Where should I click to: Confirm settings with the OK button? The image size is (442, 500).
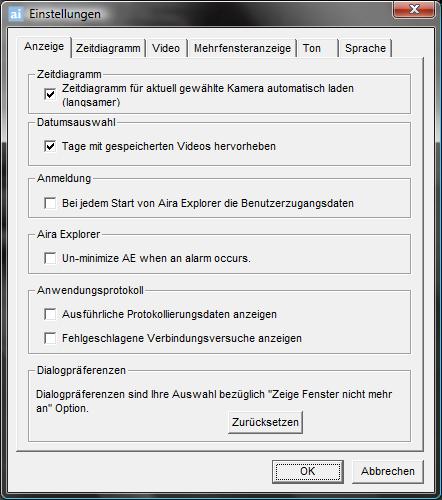(308, 471)
